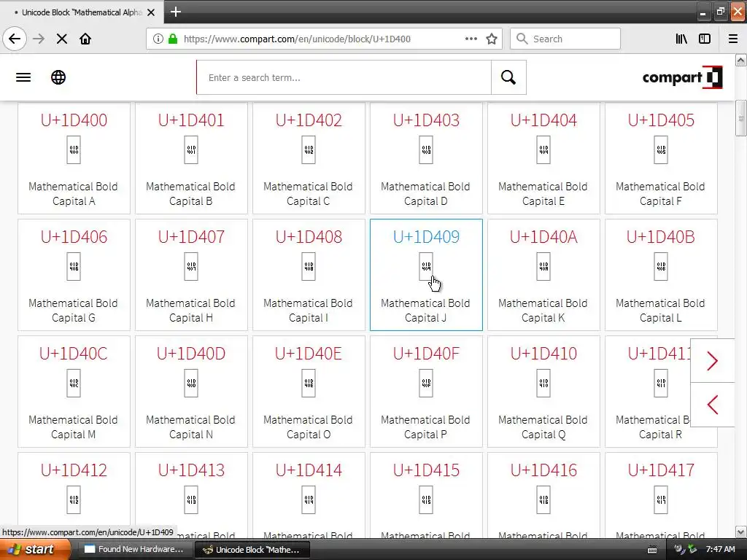The height and width of the screenshot is (560, 747).
Task: Close the Unicode Block tab
Action: click(x=151, y=12)
